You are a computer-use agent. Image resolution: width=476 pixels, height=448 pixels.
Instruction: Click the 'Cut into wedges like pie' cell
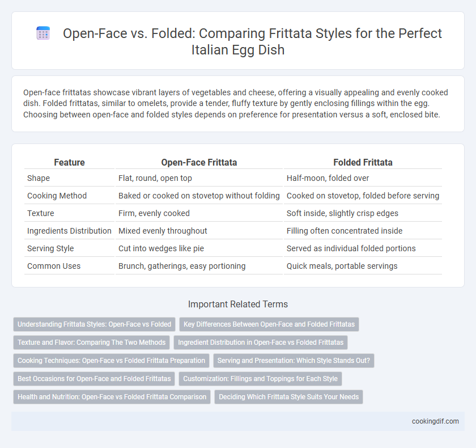(x=199, y=248)
